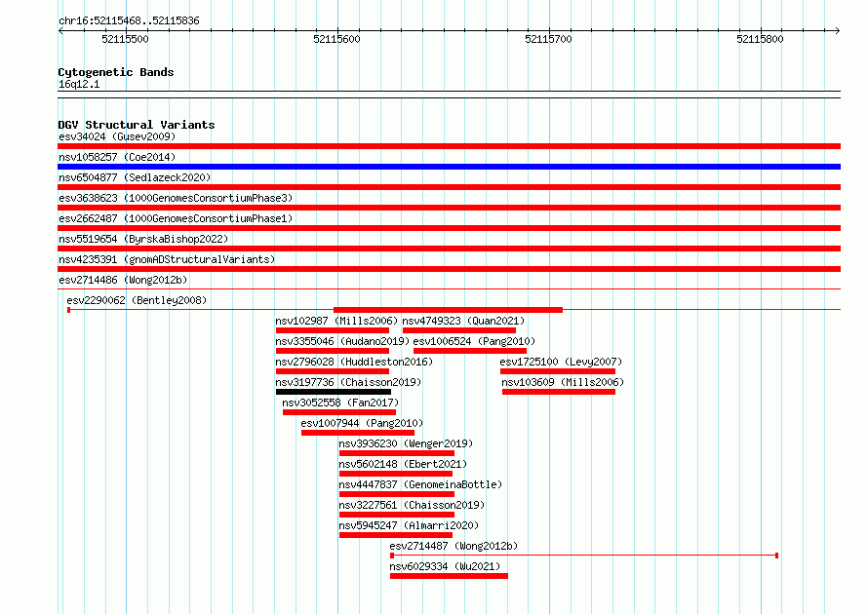Click the black nsv3197736 variant bar

pos(334,392)
